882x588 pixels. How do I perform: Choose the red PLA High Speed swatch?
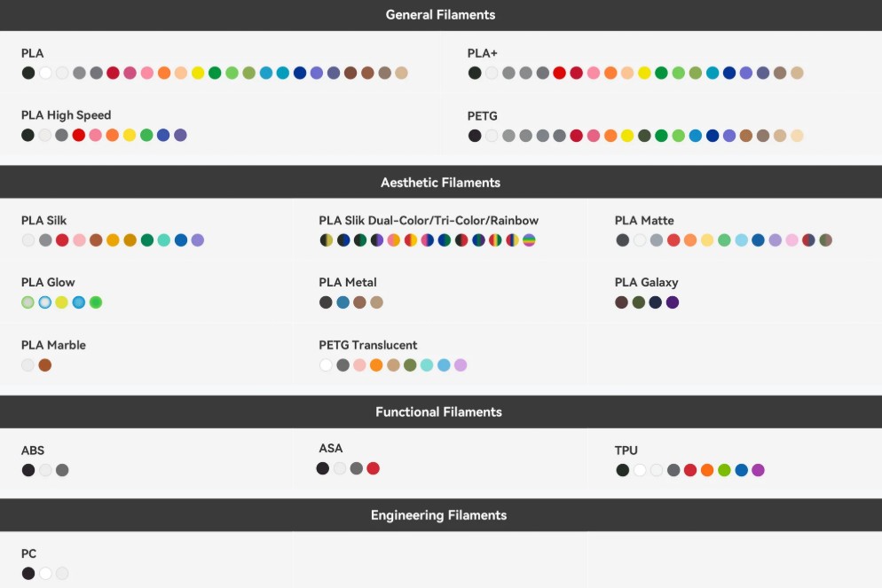(78, 135)
